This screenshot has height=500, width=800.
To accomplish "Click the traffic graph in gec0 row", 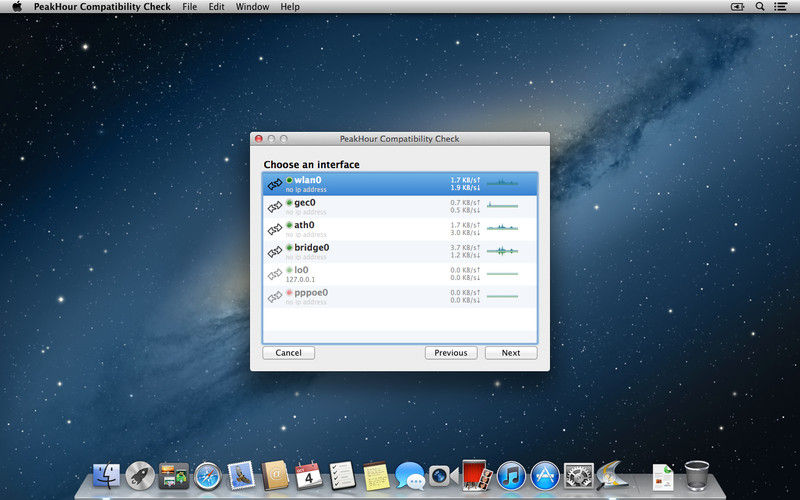I will click(502, 205).
